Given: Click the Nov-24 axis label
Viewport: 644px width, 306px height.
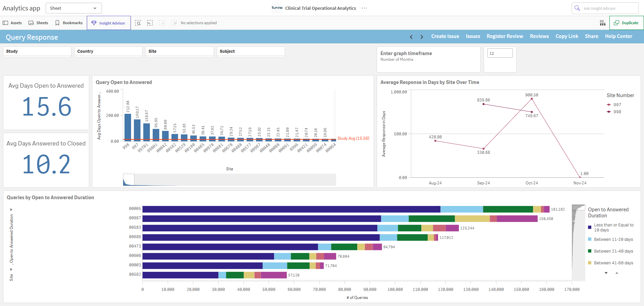Looking at the screenshot, I should (580, 183).
